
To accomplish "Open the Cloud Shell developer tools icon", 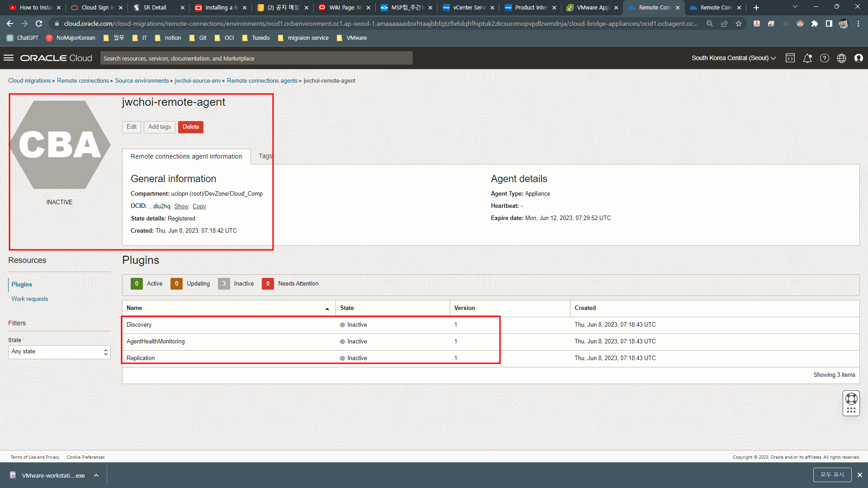I will 790,58.
